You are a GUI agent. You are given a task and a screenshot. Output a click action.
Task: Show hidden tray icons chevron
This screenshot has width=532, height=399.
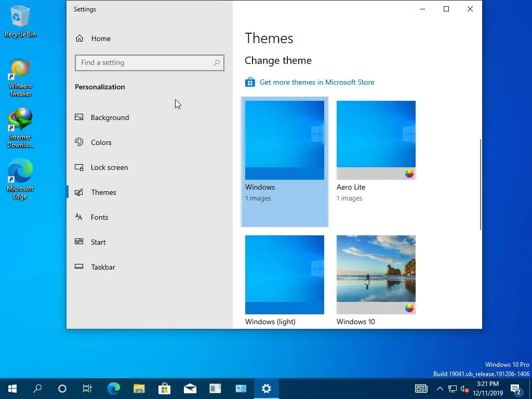440,389
